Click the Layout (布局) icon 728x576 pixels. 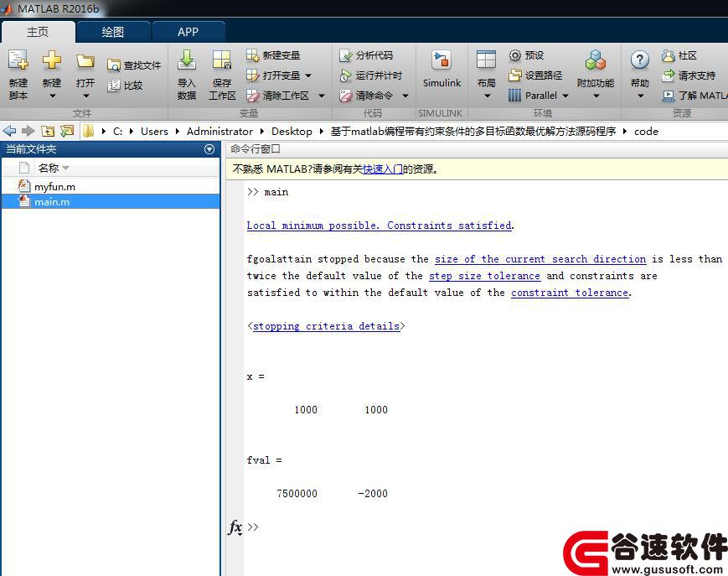pos(486,60)
